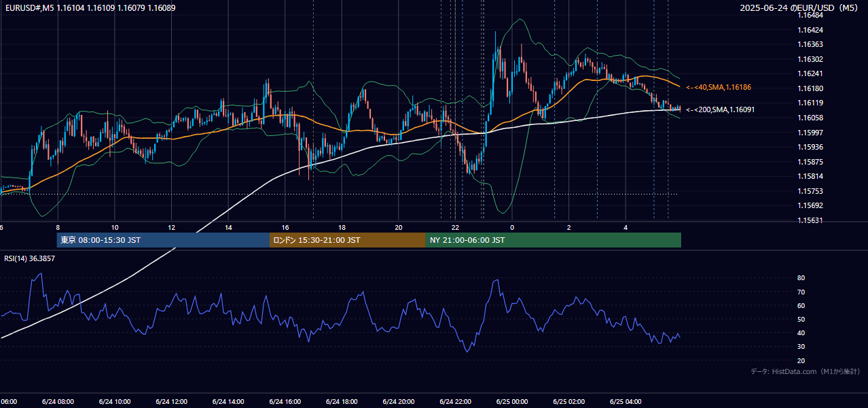Select the 200 SMA label reading 1.16091
This screenshot has height=408, width=868.
(720, 109)
